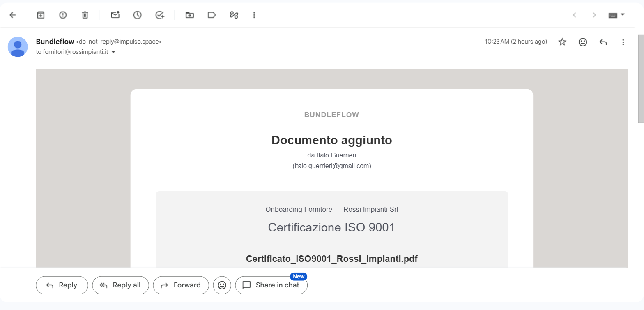The width and height of the screenshot is (644, 310).
Task: Mark email as unread
Action: (x=115, y=15)
